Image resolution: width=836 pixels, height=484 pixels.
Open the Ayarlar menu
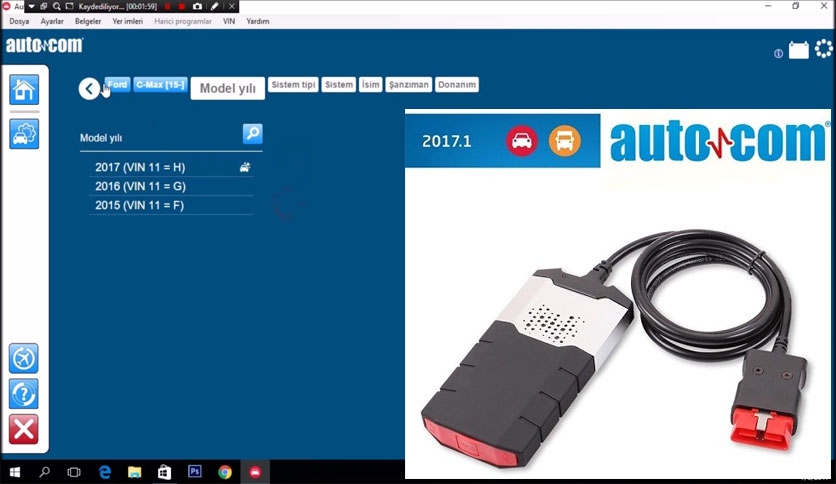point(52,21)
